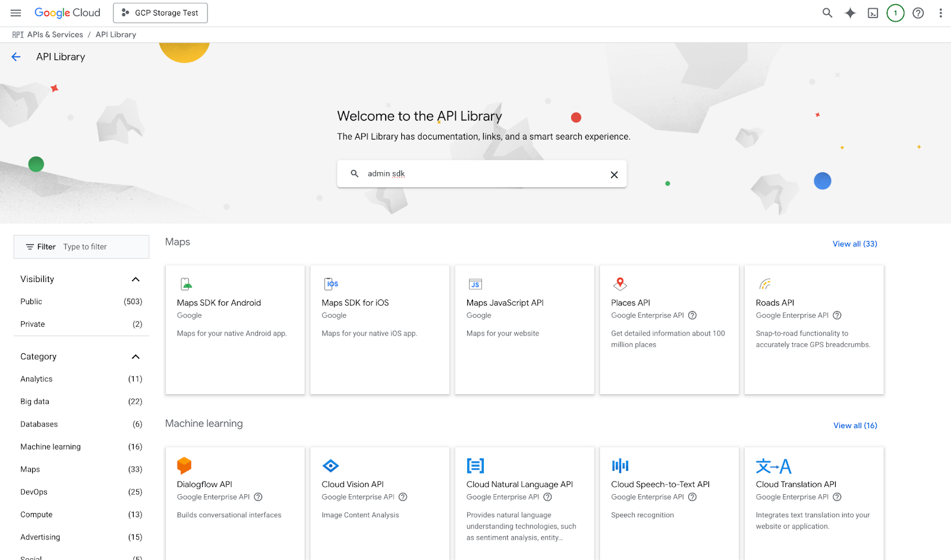Image resolution: width=951 pixels, height=560 pixels.
Task: Click help icon next to Places API enterprise label
Action: 692,315
